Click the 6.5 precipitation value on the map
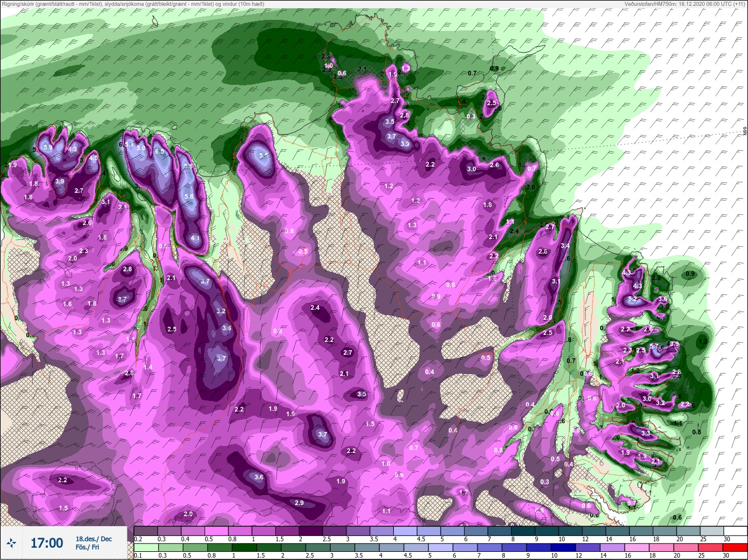Image resolution: width=748 pixels, height=560 pixels. click(x=160, y=151)
